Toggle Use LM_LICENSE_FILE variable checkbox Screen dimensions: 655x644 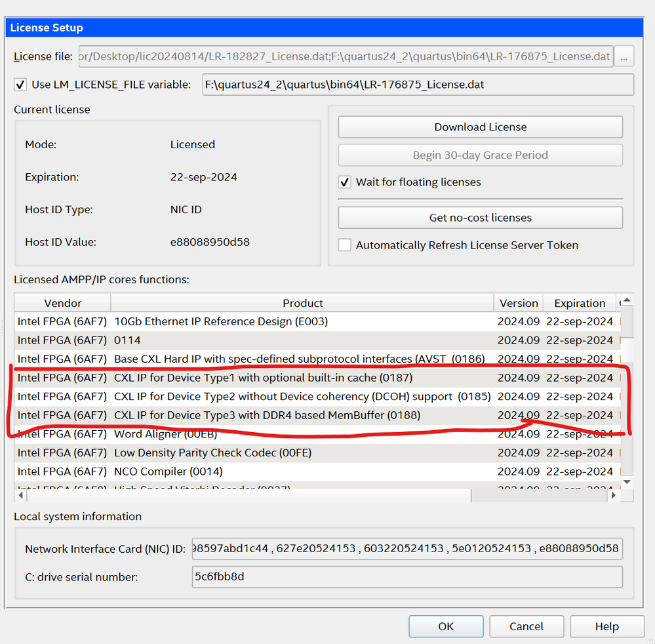point(20,85)
